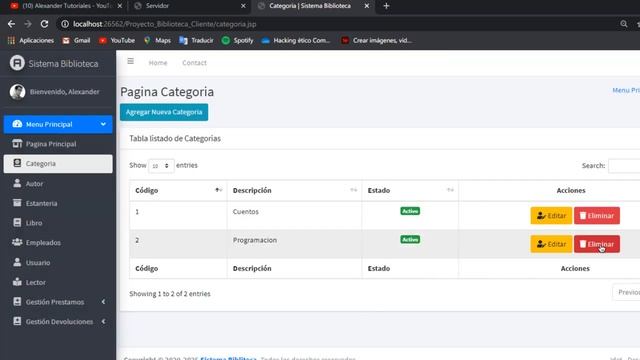This screenshot has width=640, height=360.
Task: Click the Search input field
Action: pos(624,166)
